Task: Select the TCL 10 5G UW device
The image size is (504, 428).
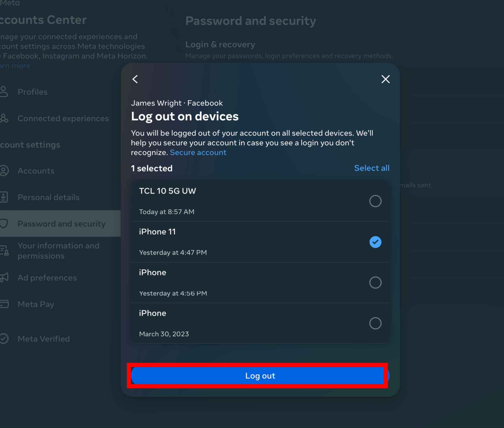Action: coord(375,201)
